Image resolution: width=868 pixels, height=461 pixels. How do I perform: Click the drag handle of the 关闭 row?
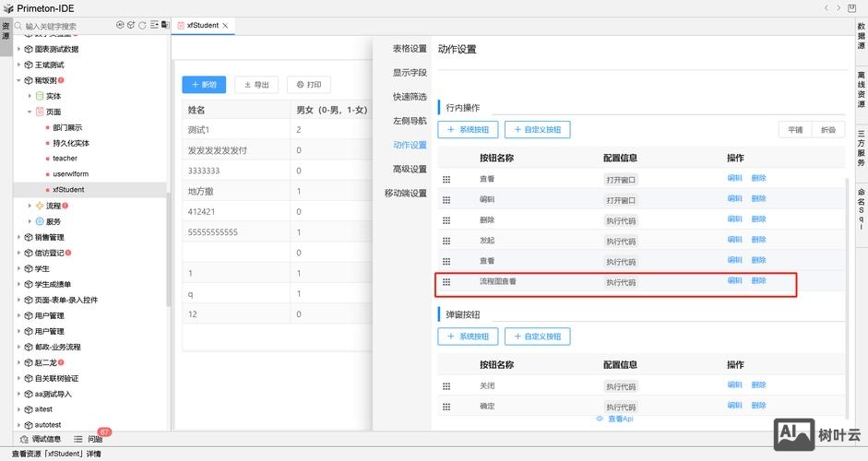coord(446,386)
